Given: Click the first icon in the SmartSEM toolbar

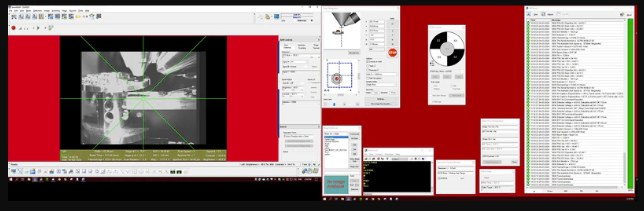Looking at the screenshot, I should click(x=14, y=17).
